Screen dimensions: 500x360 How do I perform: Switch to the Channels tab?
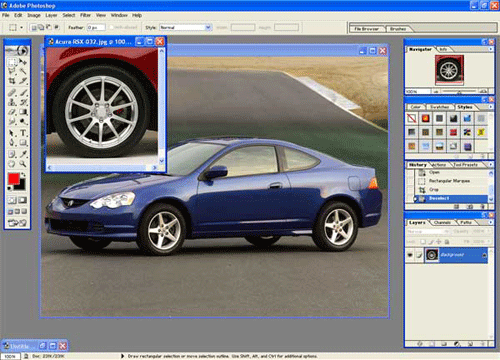(x=442, y=222)
